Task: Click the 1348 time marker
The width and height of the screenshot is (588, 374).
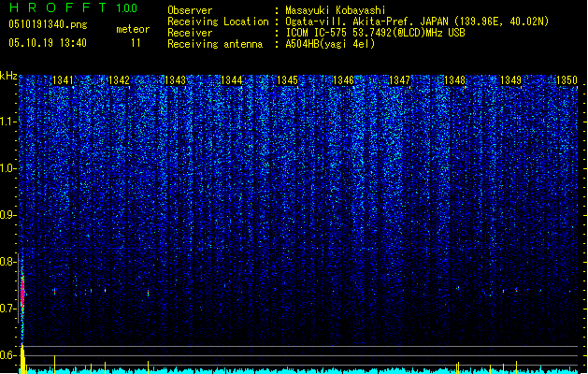Action: (454, 80)
